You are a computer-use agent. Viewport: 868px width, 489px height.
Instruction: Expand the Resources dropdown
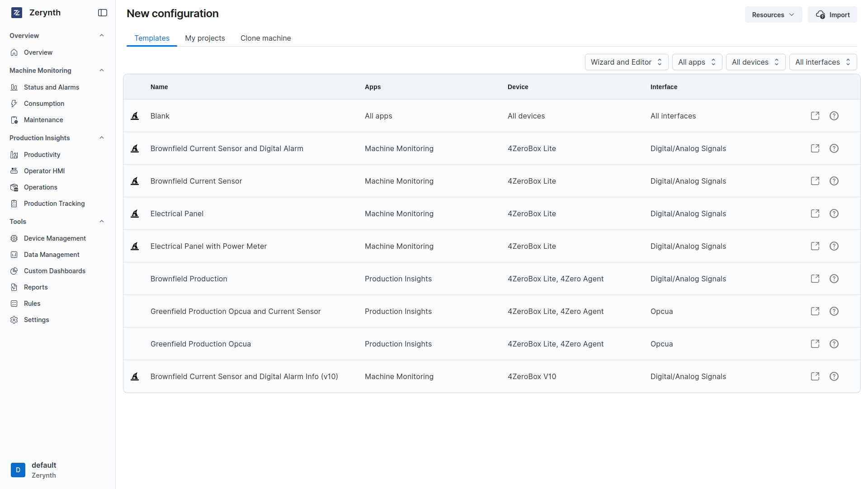pyautogui.click(x=773, y=14)
